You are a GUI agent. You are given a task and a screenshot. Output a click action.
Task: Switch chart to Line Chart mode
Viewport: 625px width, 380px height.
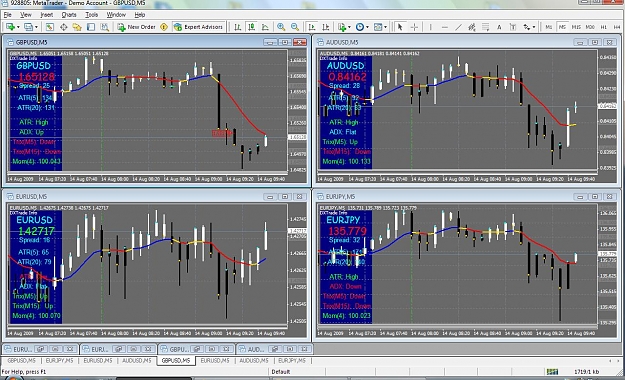265,27
